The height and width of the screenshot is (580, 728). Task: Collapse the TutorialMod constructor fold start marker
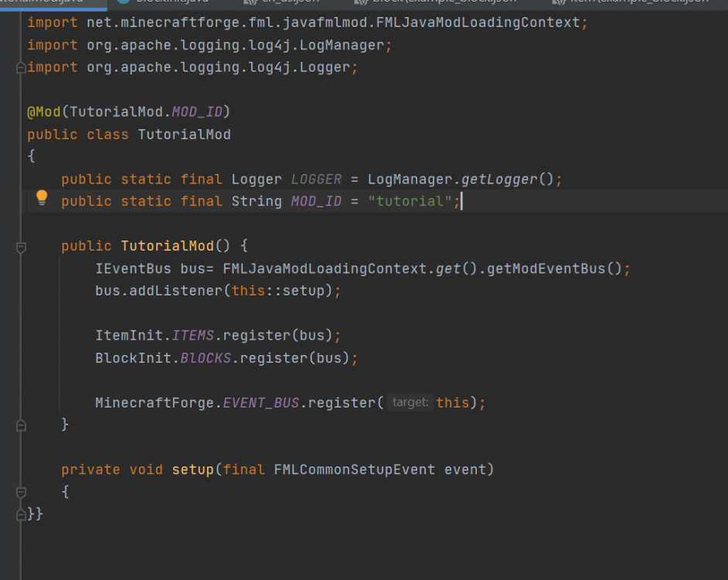[x=21, y=247]
